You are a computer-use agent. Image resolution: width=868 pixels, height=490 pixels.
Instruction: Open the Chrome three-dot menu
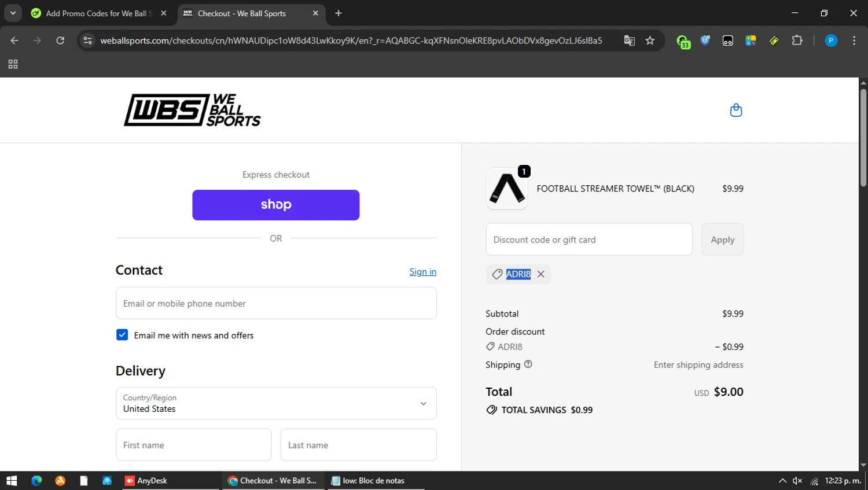[854, 40]
